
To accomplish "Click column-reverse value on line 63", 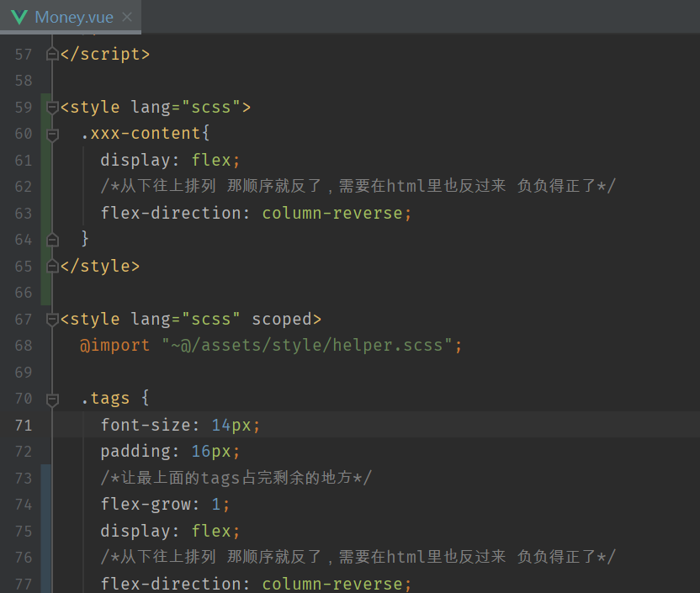I will pyautogui.click(x=332, y=214).
